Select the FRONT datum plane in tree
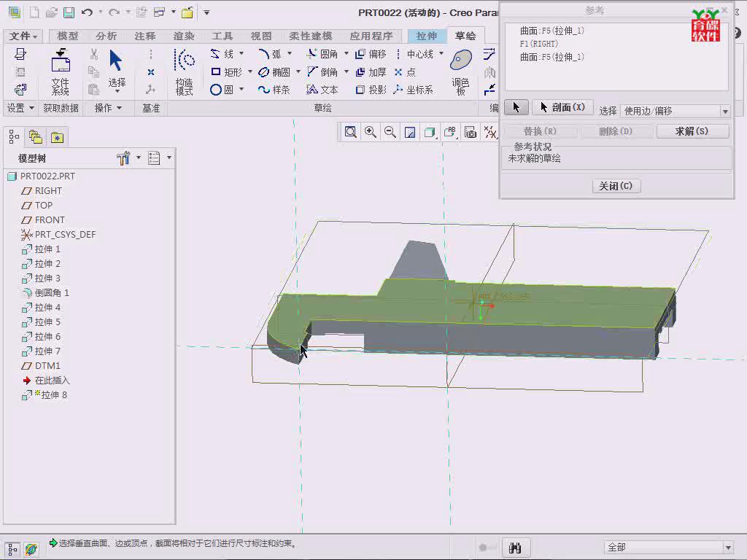The width and height of the screenshot is (747, 560). coord(43,219)
